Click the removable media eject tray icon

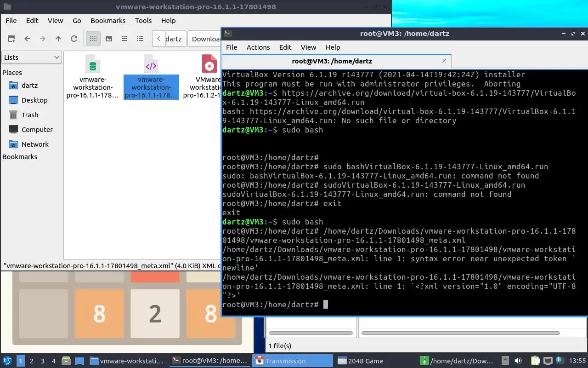click(x=505, y=361)
